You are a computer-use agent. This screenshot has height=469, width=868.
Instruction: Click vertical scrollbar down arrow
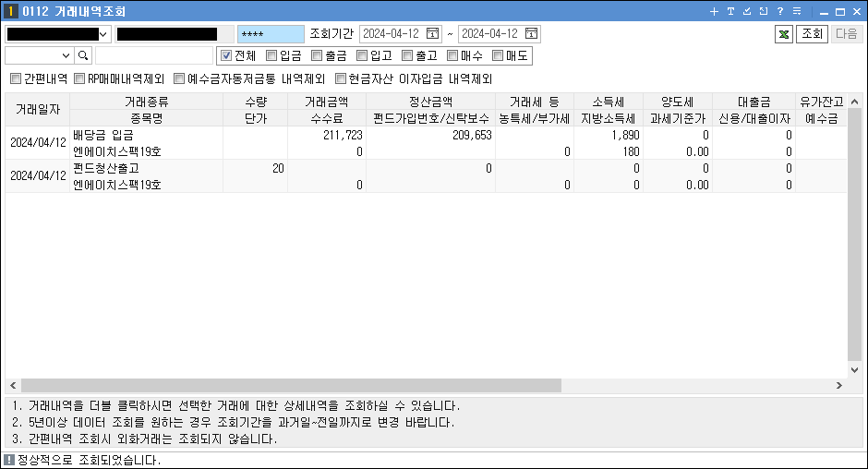pyautogui.click(x=855, y=370)
